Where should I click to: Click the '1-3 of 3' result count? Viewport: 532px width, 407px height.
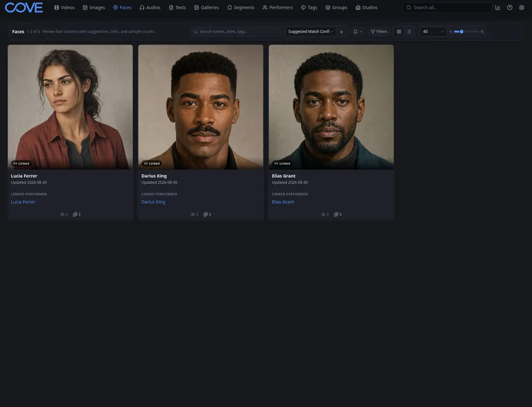point(33,31)
